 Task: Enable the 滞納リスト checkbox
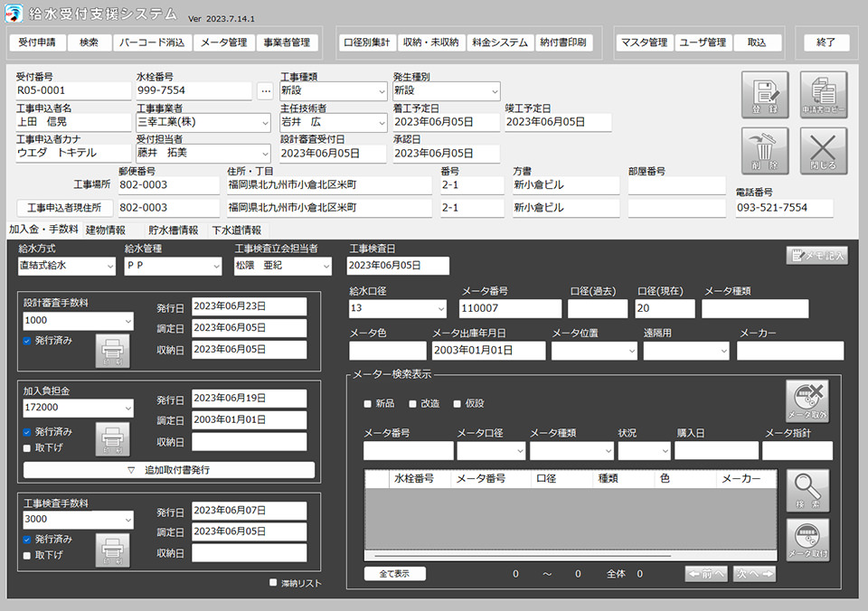(x=274, y=583)
